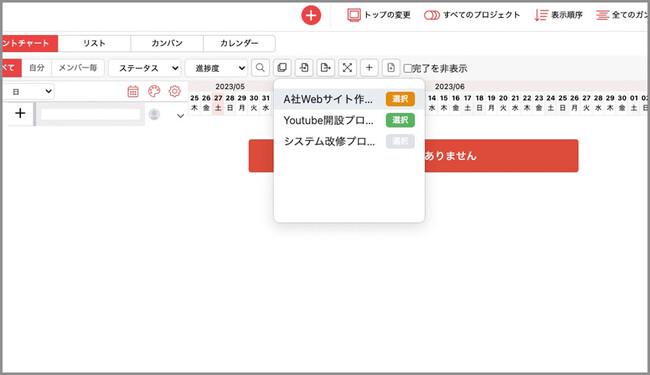Open the search magnifier tool
Image resolution: width=650 pixels, height=375 pixels.
click(x=260, y=68)
